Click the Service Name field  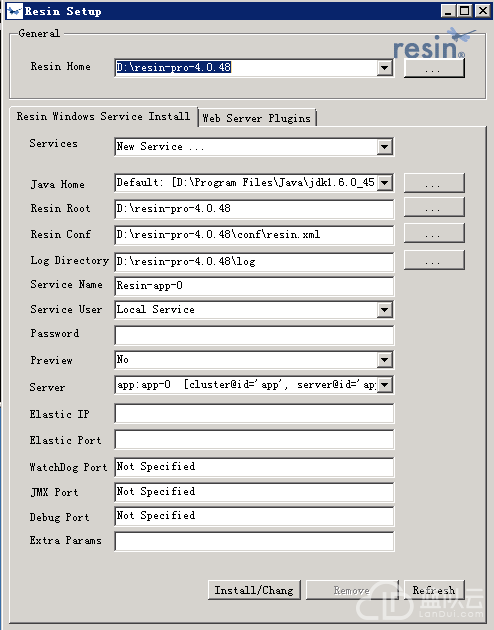pos(254,286)
